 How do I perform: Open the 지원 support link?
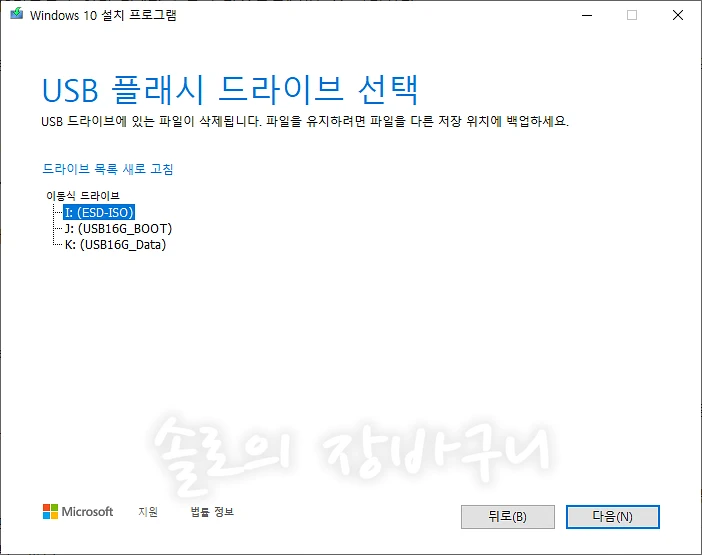click(x=148, y=512)
